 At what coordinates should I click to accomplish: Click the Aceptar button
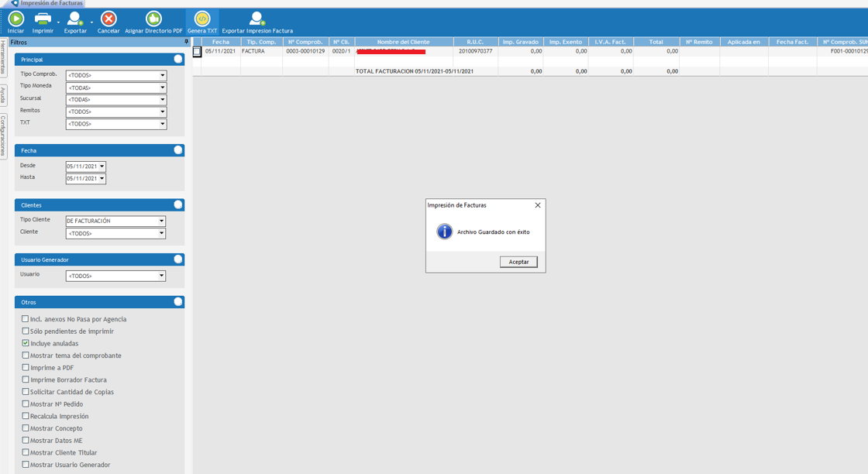click(x=518, y=262)
